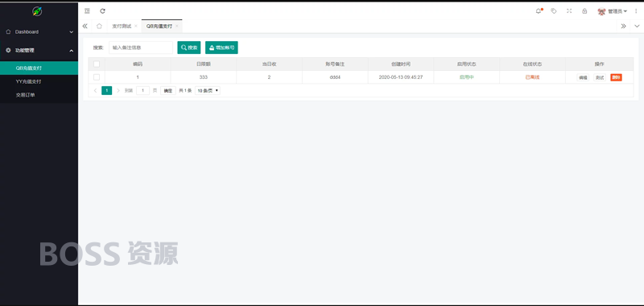The width and height of the screenshot is (644, 306).
Task: Click the tag icon in the top bar
Action: [554, 11]
